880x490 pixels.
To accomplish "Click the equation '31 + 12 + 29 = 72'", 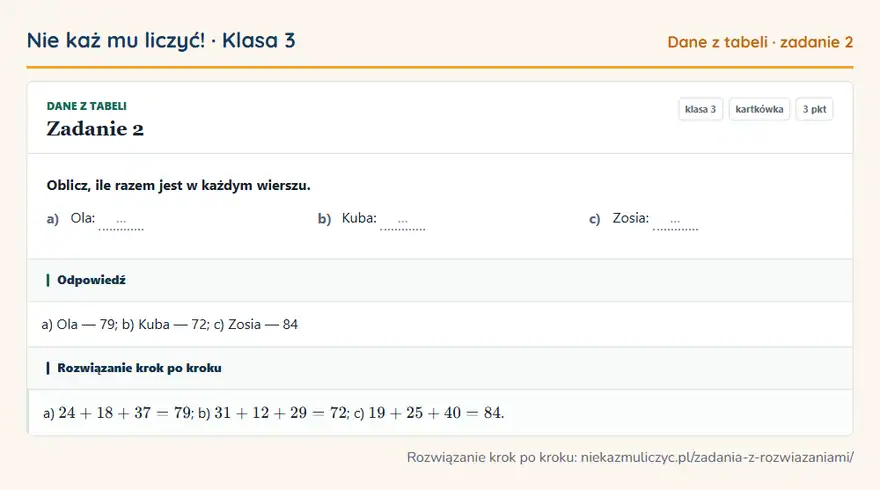I will click(x=281, y=413).
